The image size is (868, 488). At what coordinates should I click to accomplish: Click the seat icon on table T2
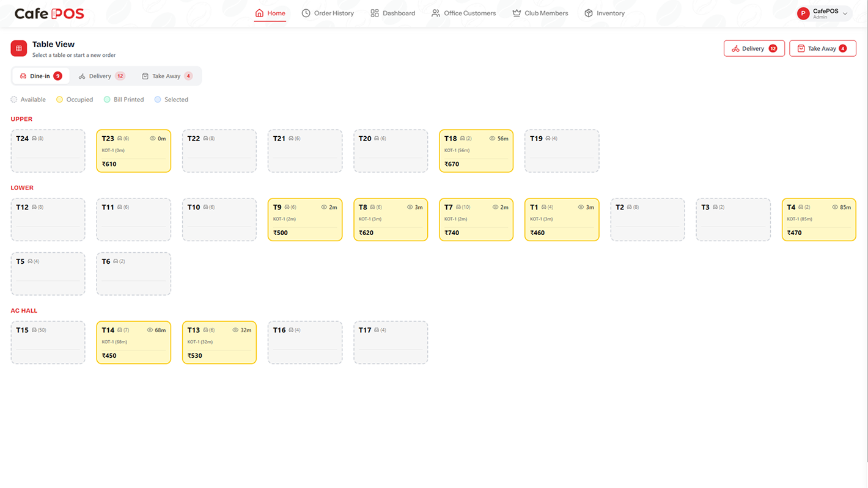pyautogui.click(x=630, y=207)
